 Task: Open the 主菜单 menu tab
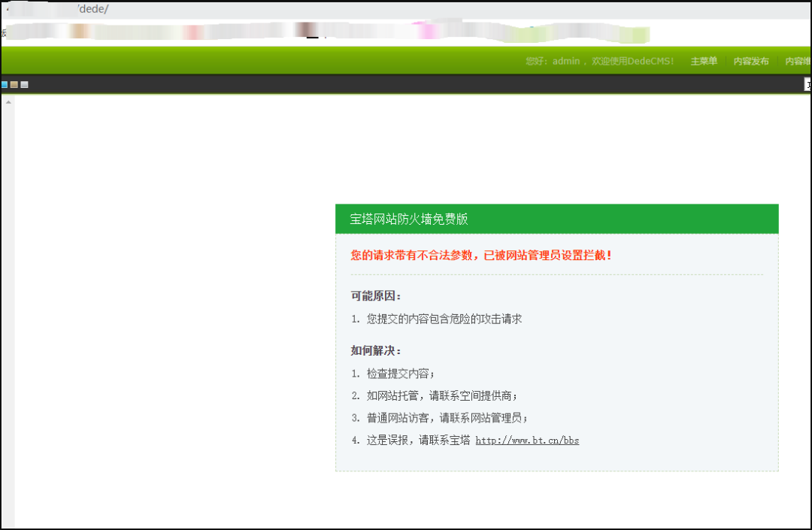(704, 61)
